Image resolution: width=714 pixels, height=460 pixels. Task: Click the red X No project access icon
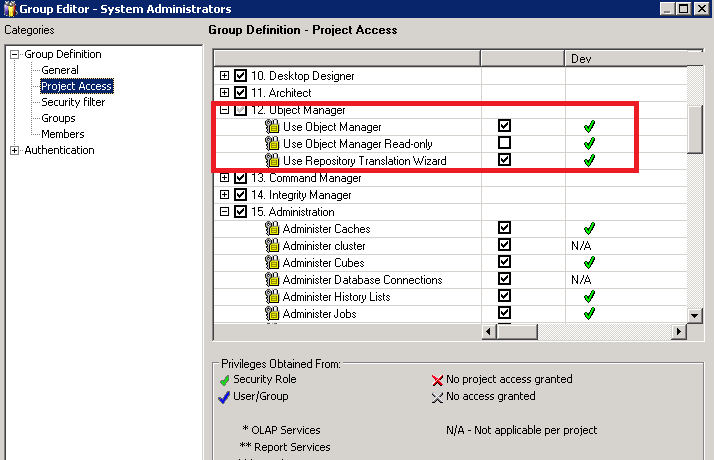point(437,380)
